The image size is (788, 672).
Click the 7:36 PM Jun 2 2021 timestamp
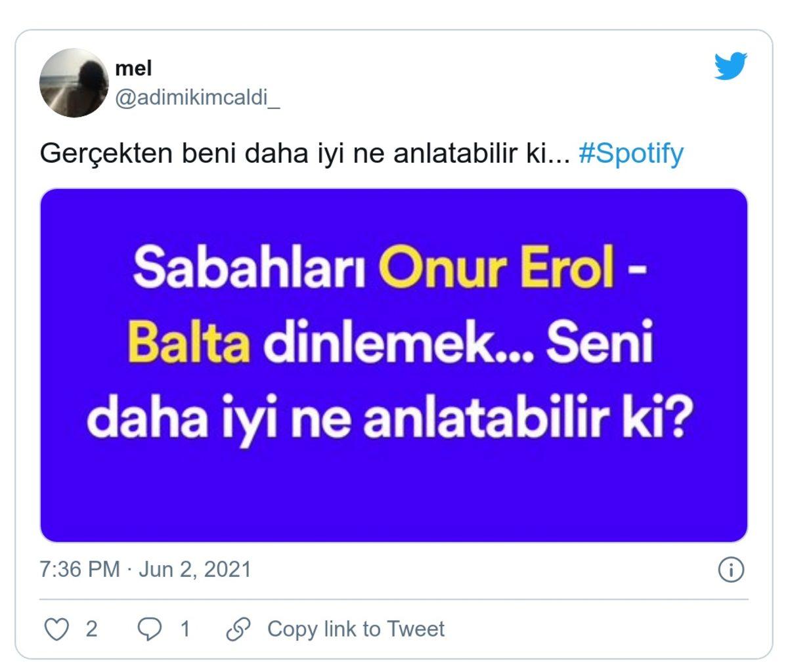[144, 570]
